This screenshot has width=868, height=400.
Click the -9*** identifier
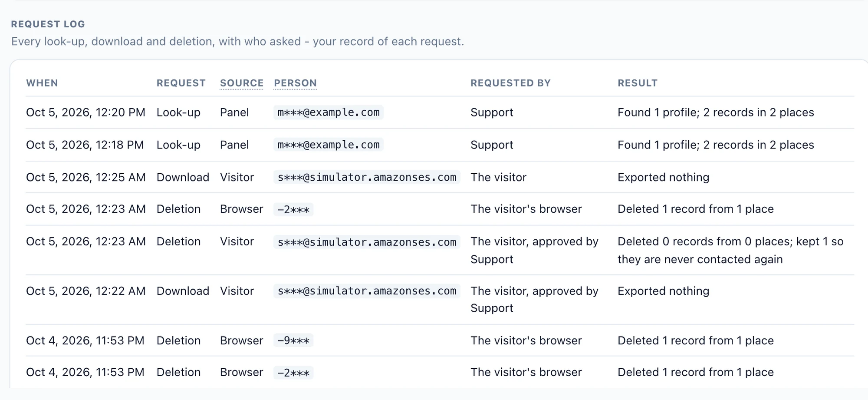click(293, 340)
